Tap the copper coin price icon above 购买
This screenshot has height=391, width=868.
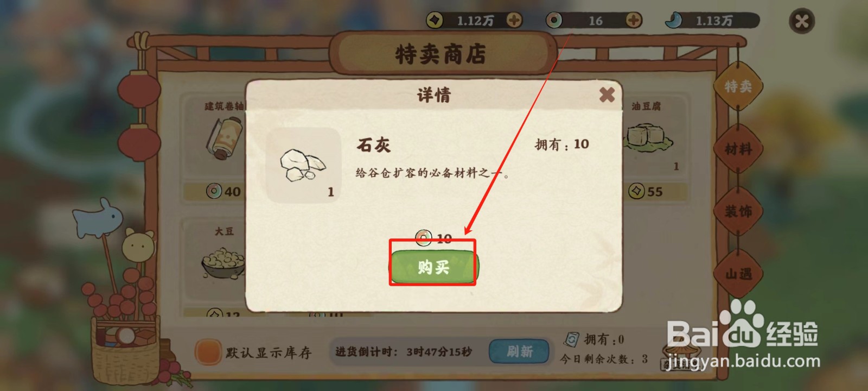424,238
